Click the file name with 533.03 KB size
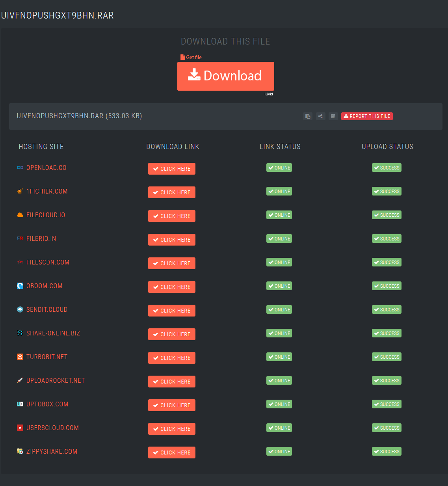 point(79,116)
